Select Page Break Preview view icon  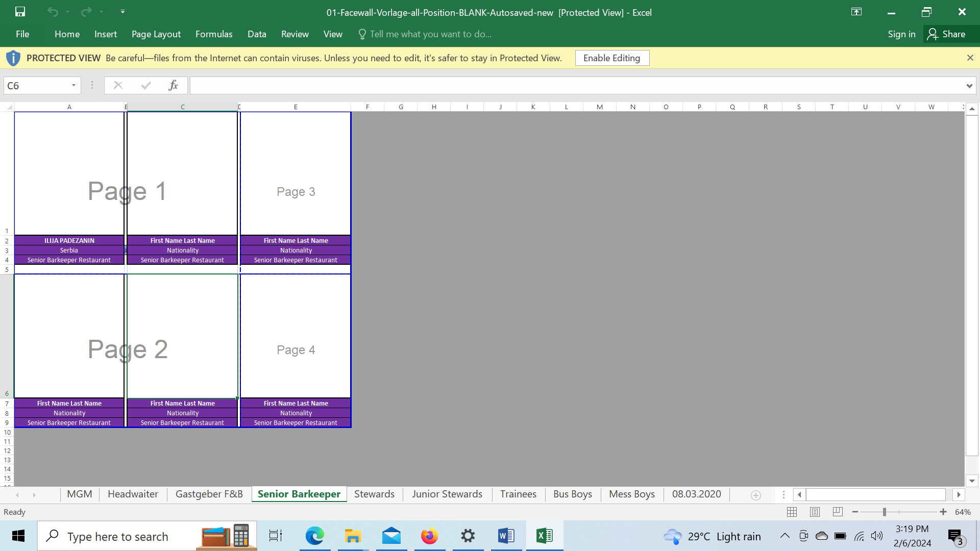[838, 512]
